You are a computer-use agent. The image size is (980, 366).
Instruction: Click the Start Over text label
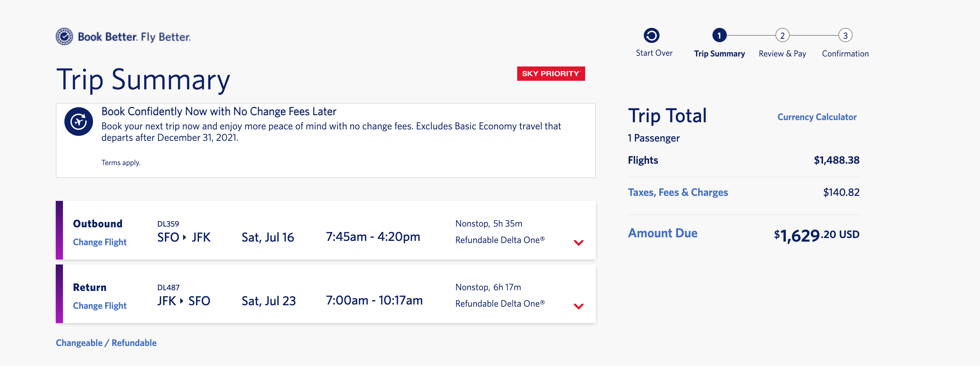point(654,53)
